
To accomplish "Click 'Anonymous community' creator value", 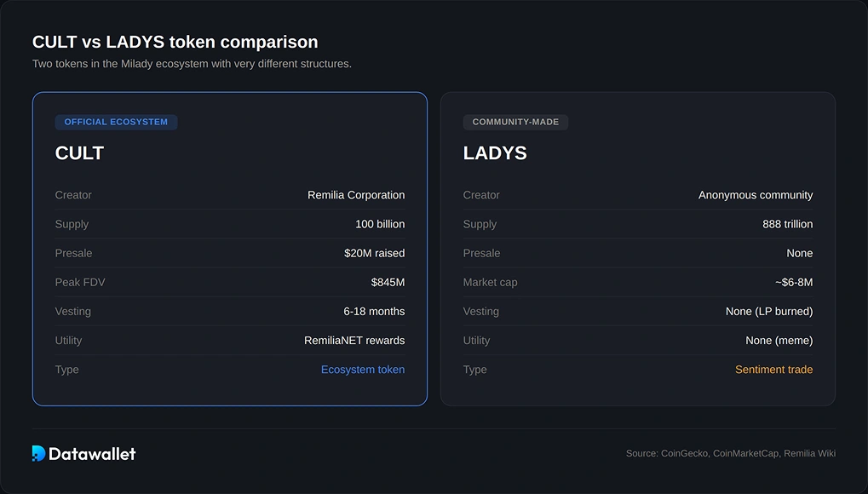I will [755, 195].
